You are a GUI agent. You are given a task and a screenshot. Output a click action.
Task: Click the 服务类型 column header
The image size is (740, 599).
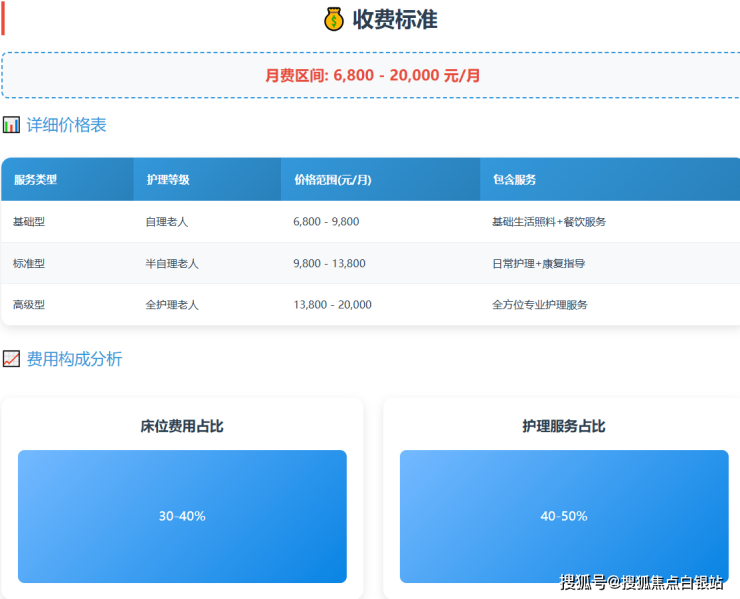(36, 180)
